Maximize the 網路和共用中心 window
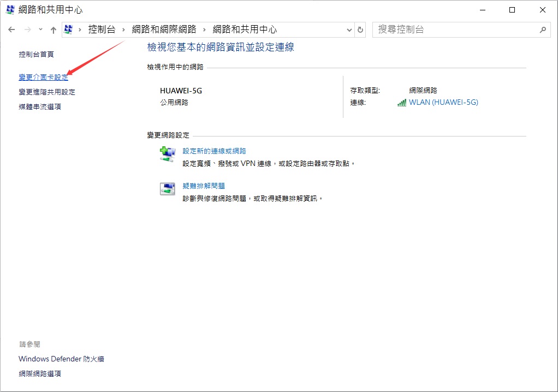This screenshot has height=392, width=558. point(512,10)
